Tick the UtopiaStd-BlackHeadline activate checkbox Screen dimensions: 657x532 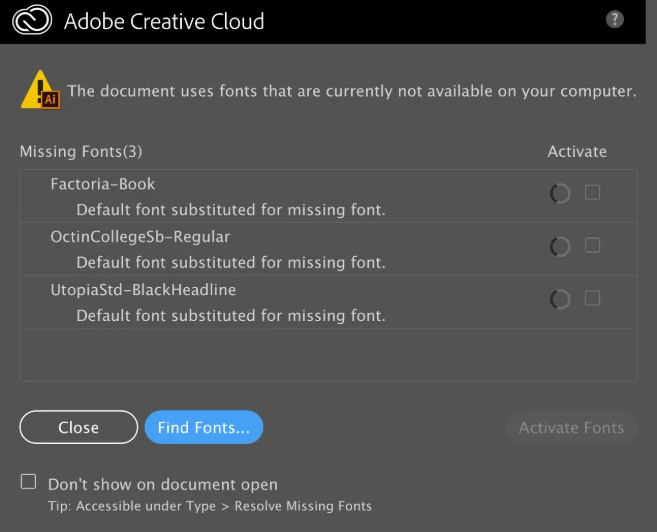(593, 298)
